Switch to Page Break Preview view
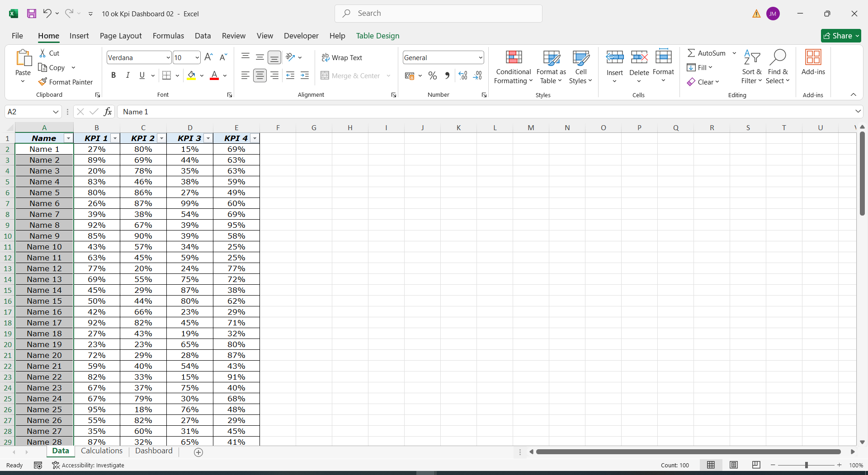The height and width of the screenshot is (475, 868). 756,465
